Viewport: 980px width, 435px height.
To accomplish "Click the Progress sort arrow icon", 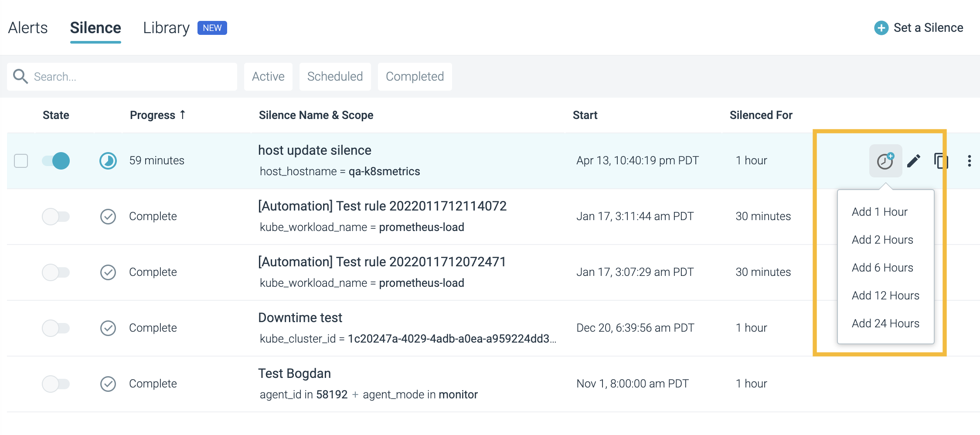I will point(183,115).
